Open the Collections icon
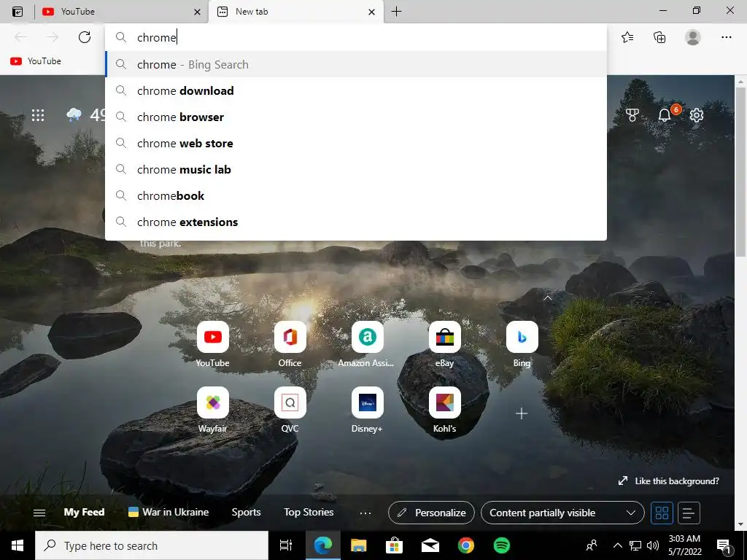This screenshot has width=747, height=560. point(659,37)
